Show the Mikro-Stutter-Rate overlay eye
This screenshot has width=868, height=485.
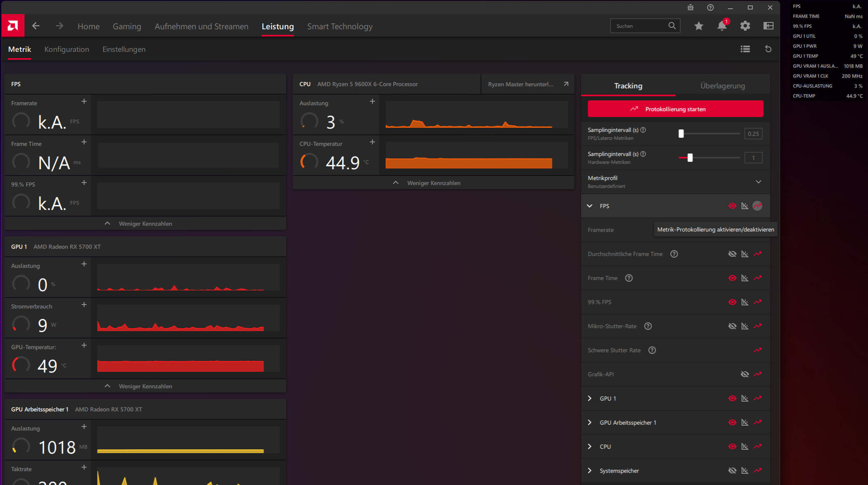732,326
